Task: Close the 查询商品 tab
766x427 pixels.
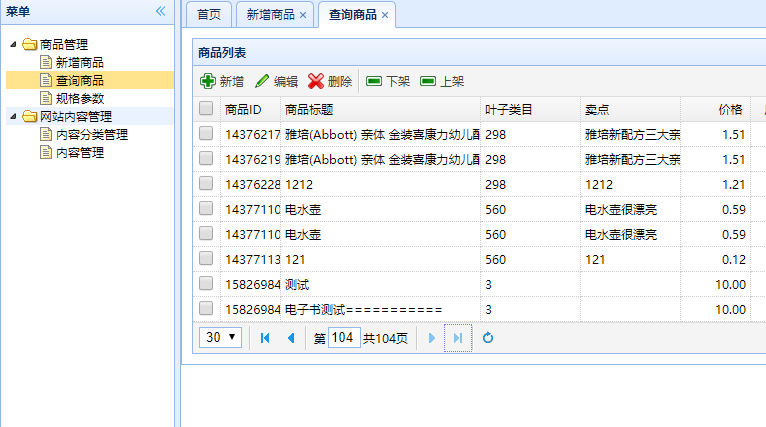Action: pos(385,15)
